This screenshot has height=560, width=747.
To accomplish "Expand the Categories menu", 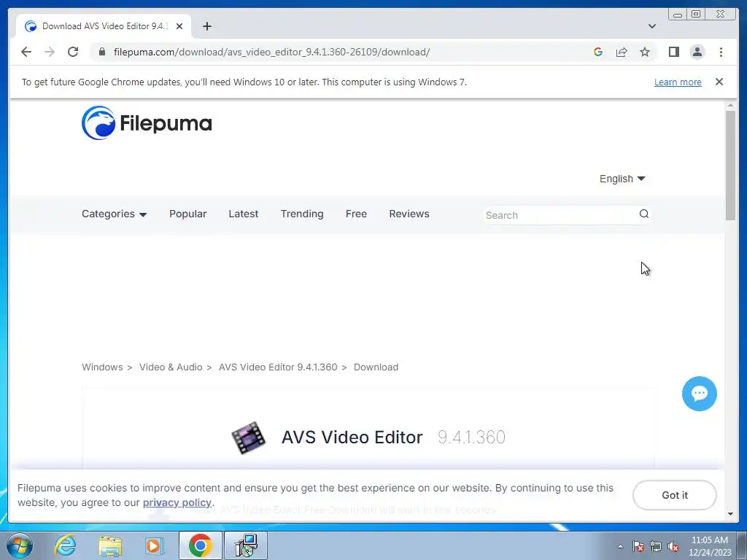I will (114, 214).
